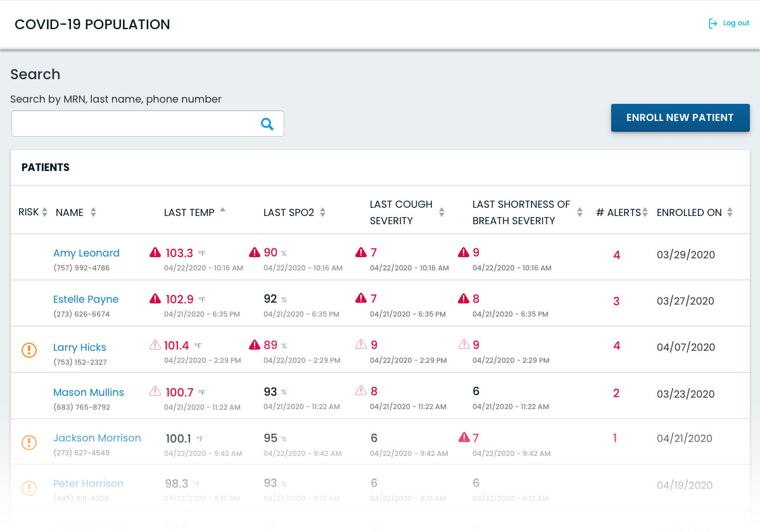Click Peter Harrison's risk warning icon
The image size is (760, 532).
[x=29, y=488]
